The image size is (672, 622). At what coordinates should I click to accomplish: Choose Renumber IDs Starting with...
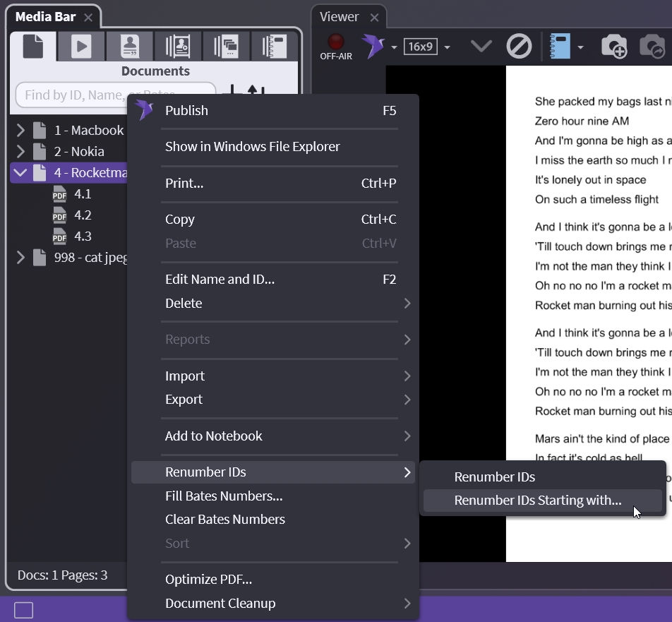537,501
